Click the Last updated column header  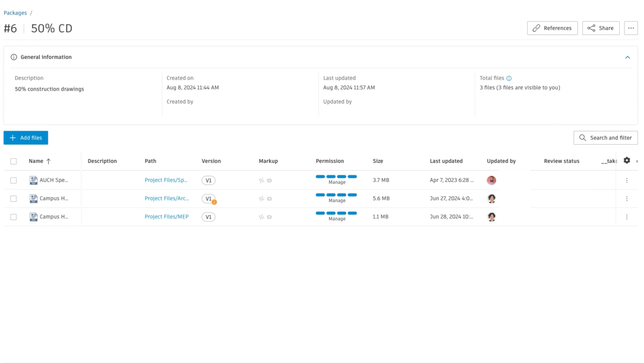(x=446, y=161)
